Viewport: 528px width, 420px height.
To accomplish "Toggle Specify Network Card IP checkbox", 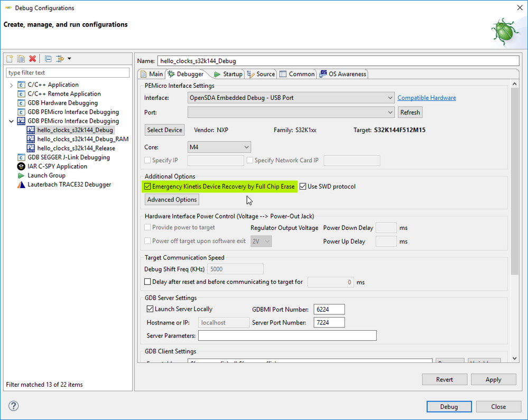I will click(250, 160).
